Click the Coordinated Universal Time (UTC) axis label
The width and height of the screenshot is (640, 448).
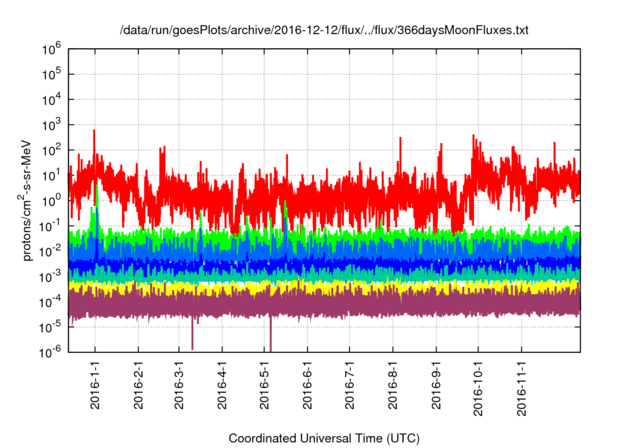pos(325,438)
